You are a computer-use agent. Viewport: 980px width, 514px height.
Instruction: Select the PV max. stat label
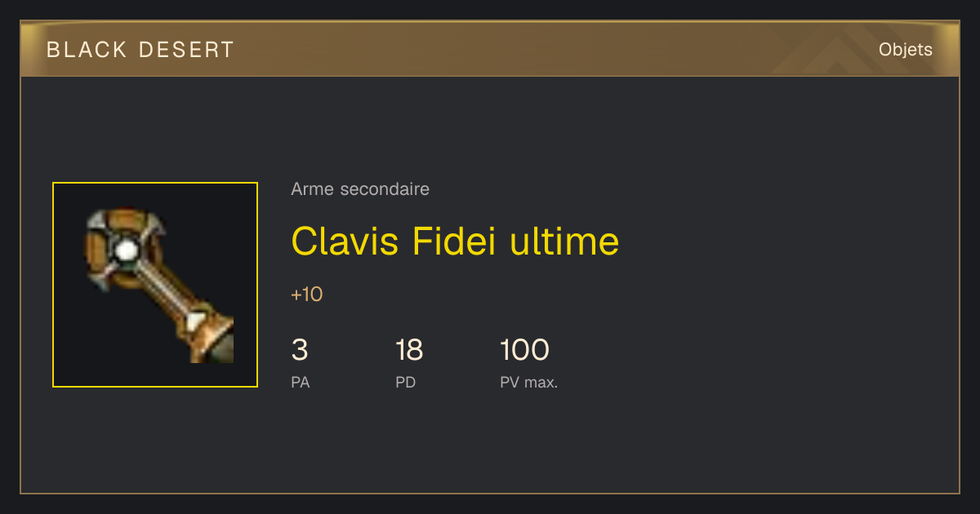coord(529,383)
